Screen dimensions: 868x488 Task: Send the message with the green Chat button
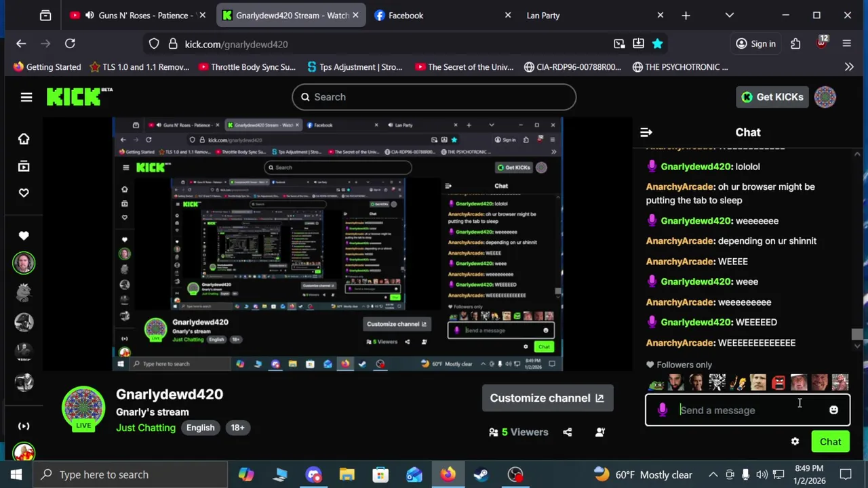(830, 442)
